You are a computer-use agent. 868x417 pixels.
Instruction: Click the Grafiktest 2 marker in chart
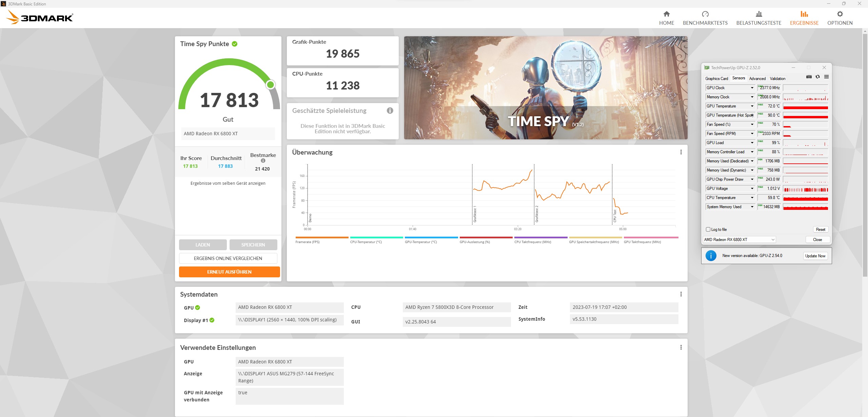(537, 214)
